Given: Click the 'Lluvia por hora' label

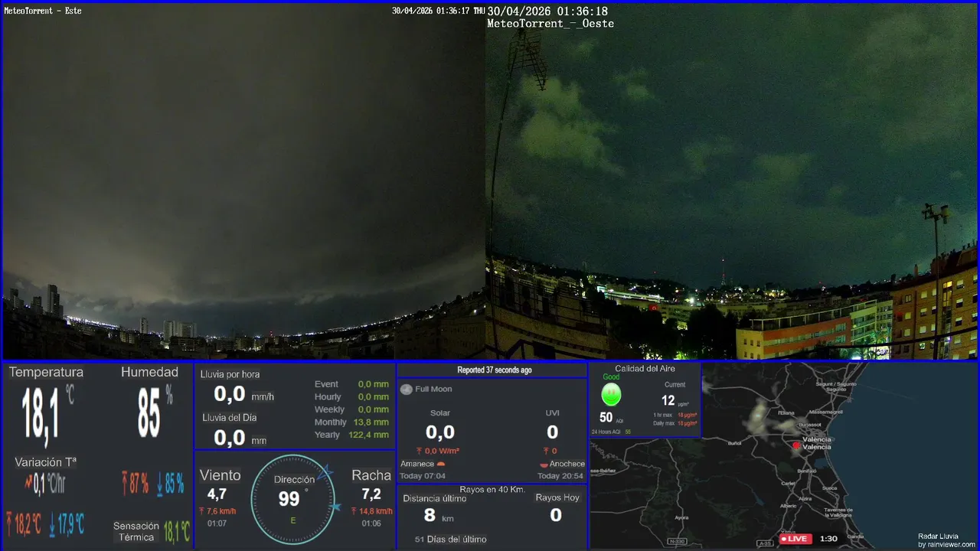Looking at the screenshot, I should click(230, 374).
